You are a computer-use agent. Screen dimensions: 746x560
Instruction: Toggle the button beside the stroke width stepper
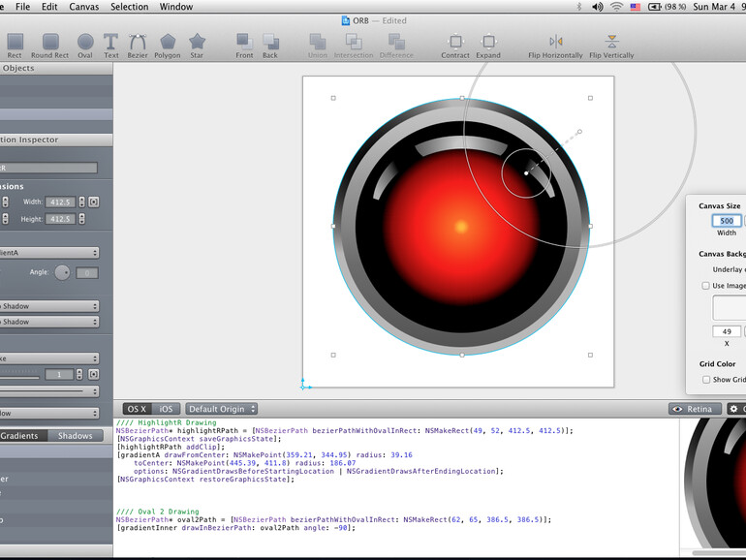tap(94, 374)
